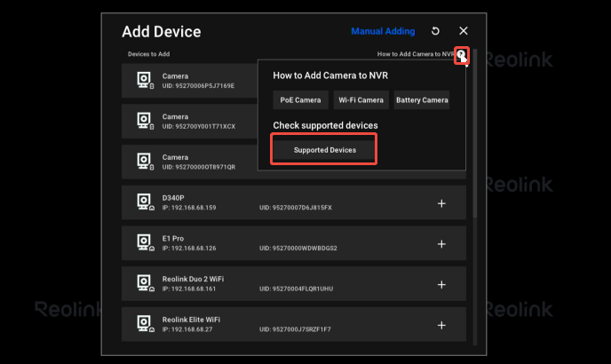The image size is (611, 364).
Task: Select Reolink Duo 2 WiFi device name
Action: (x=194, y=279)
